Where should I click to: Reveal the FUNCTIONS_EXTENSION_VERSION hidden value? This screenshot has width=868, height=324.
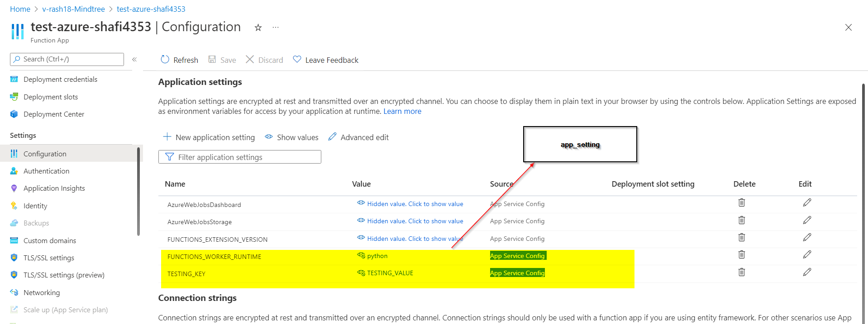(x=361, y=238)
